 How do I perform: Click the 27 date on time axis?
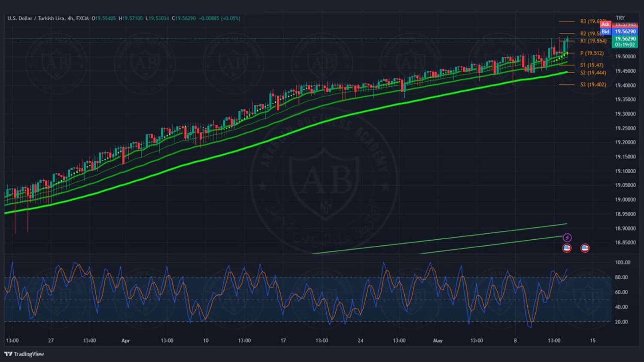(x=51, y=341)
